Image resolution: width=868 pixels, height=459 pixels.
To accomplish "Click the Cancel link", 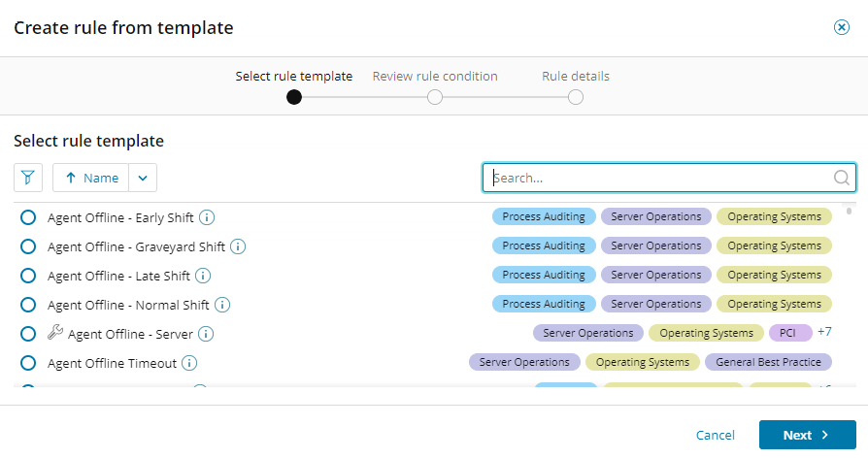I will (716, 435).
